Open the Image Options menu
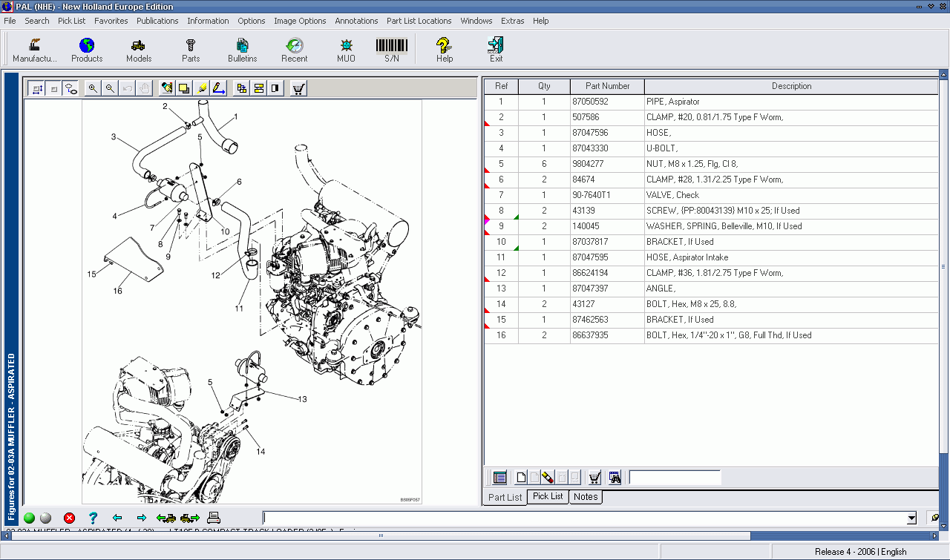The height and width of the screenshot is (560, 950). [300, 21]
